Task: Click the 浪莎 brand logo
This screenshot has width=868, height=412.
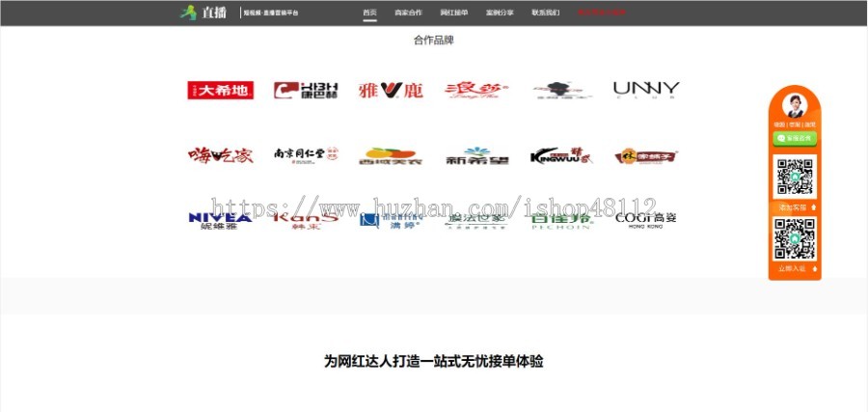Action: tap(476, 90)
